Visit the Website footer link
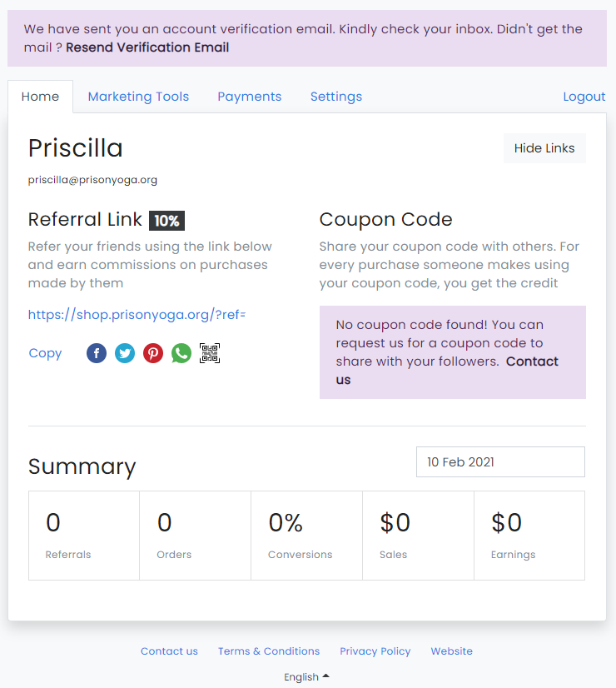This screenshot has height=688, width=616. (451, 651)
